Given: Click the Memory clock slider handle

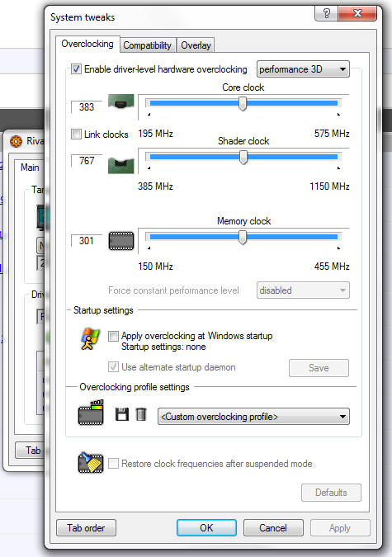Looking at the screenshot, I should pyautogui.click(x=243, y=238).
